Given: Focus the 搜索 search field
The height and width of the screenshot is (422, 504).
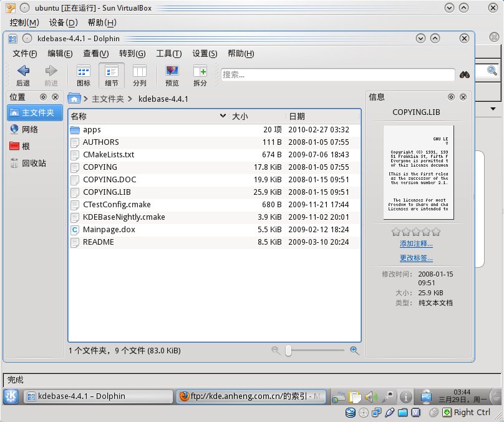Looking at the screenshot, I should (x=338, y=75).
